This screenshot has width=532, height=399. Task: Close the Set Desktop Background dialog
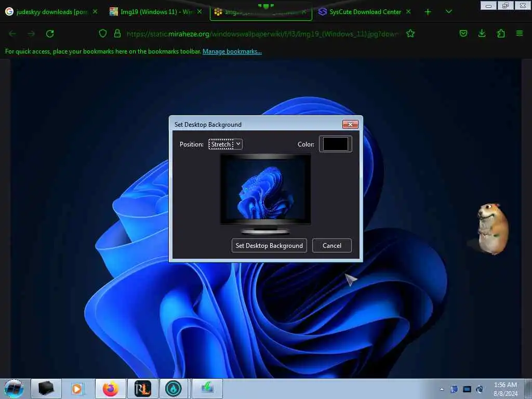pyautogui.click(x=350, y=124)
